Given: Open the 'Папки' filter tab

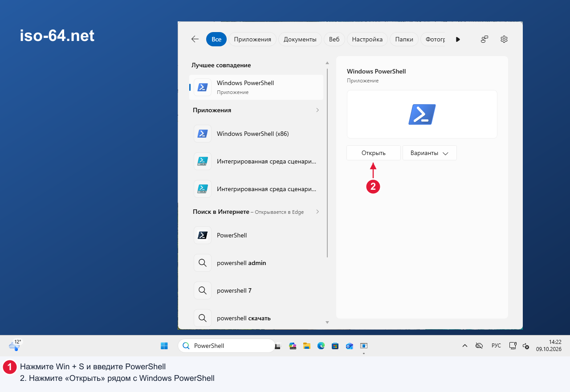Looking at the screenshot, I should [404, 39].
